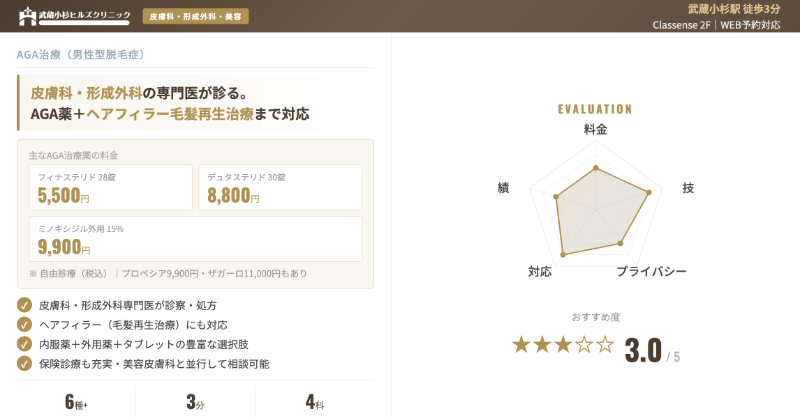Toggle check mark beside 保険診療も充実・美容皮膚科と並行して相談可能

point(25,364)
